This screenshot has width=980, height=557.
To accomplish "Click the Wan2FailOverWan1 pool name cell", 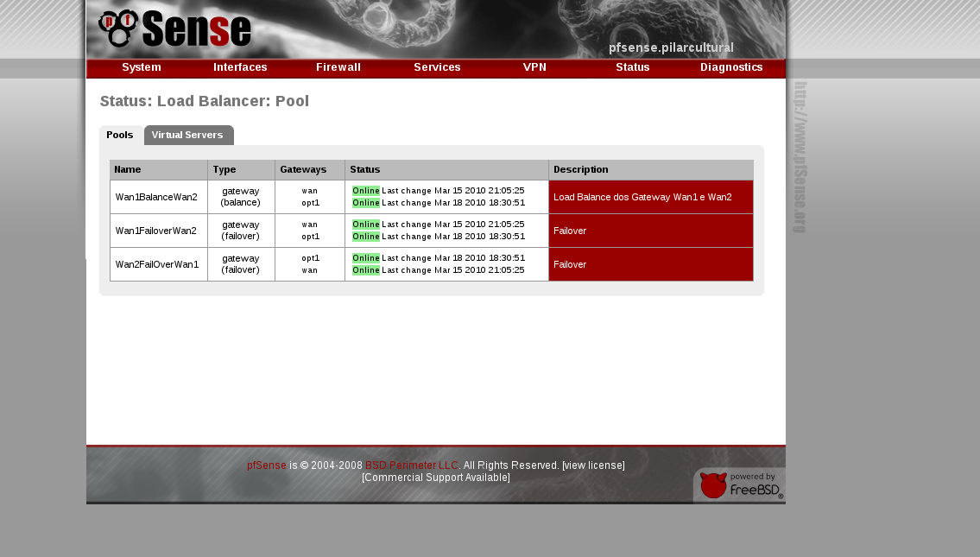I will (x=157, y=264).
